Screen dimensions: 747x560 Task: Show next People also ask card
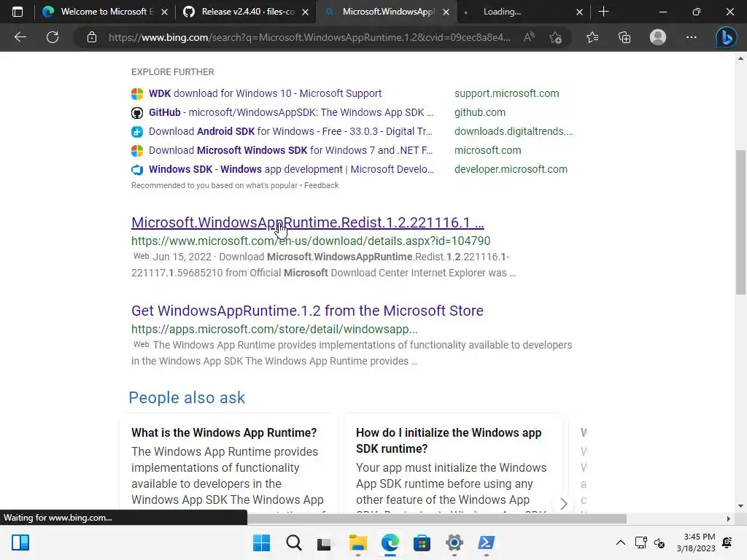pyautogui.click(x=563, y=503)
